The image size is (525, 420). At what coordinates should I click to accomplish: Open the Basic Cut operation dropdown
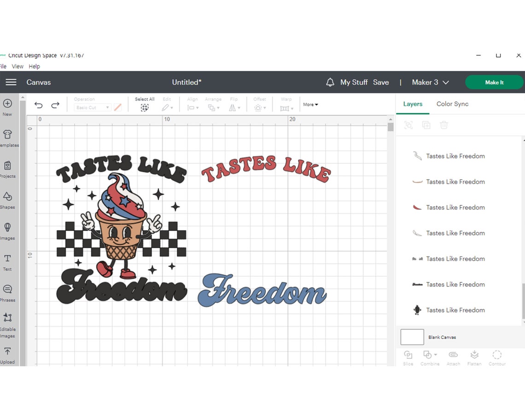[x=92, y=107]
